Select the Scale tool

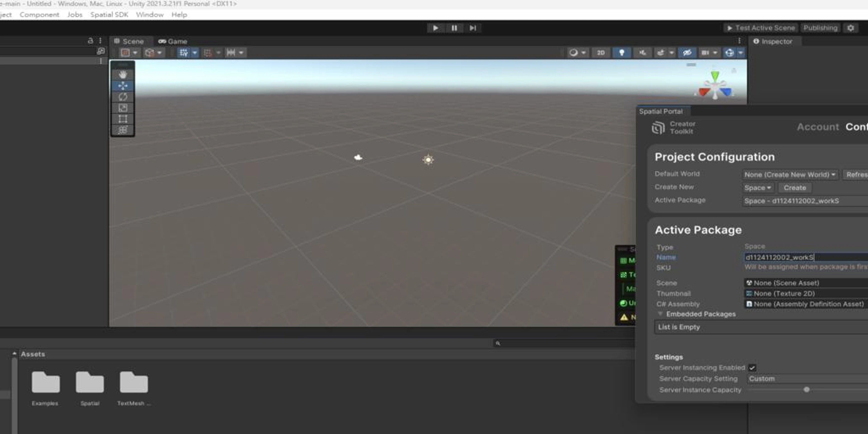pyautogui.click(x=123, y=108)
